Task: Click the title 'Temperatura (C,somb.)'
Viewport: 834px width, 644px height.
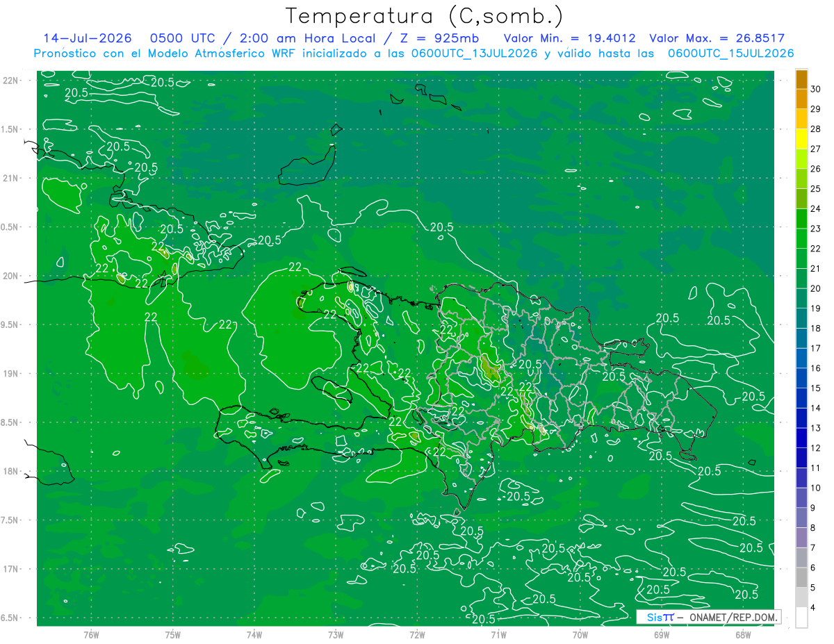Action: click(x=424, y=16)
